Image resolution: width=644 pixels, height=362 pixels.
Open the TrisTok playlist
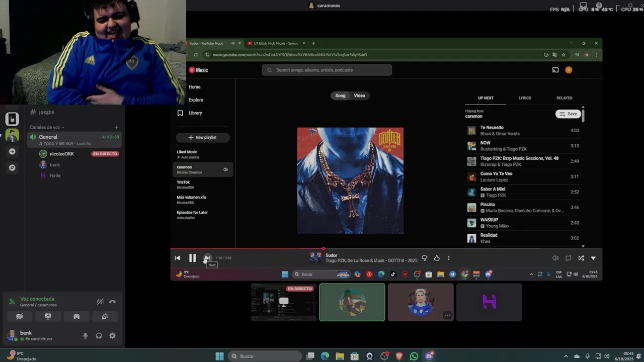(203, 185)
